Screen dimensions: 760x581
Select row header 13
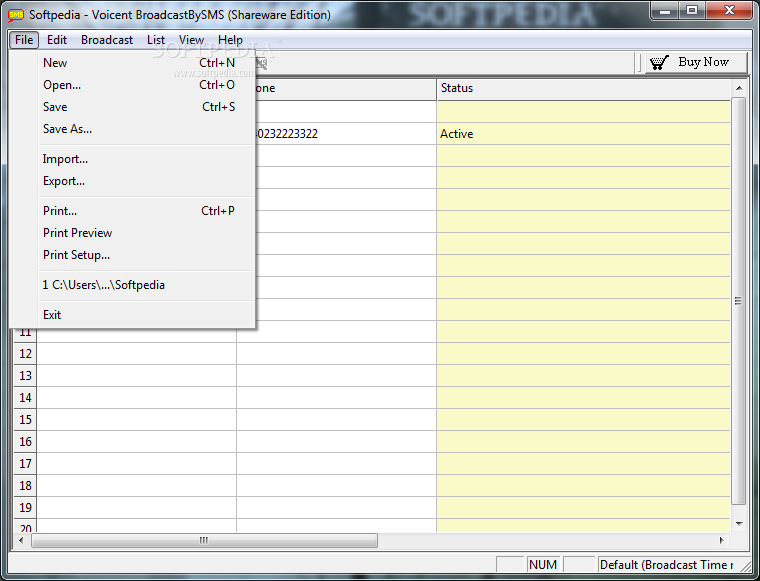pos(25,376)
